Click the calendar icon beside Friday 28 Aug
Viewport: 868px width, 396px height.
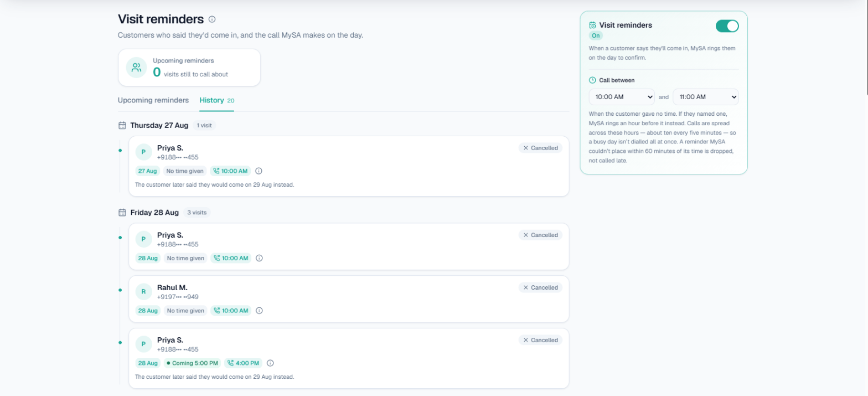click(123, 213)
